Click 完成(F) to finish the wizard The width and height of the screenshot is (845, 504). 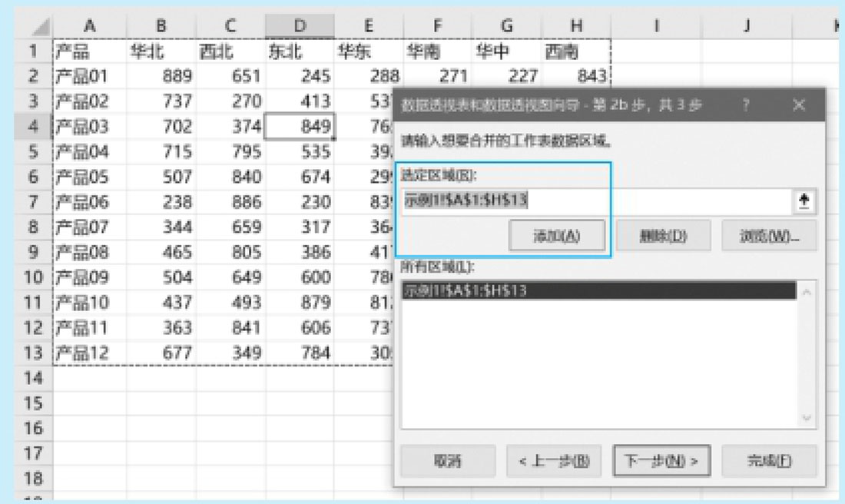(769, 461)
